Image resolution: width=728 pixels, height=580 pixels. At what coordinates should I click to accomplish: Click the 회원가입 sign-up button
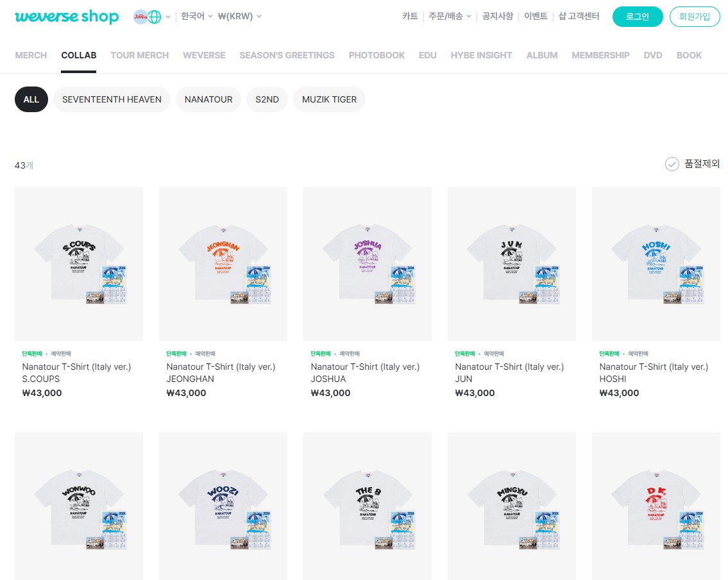pos(695,17)
